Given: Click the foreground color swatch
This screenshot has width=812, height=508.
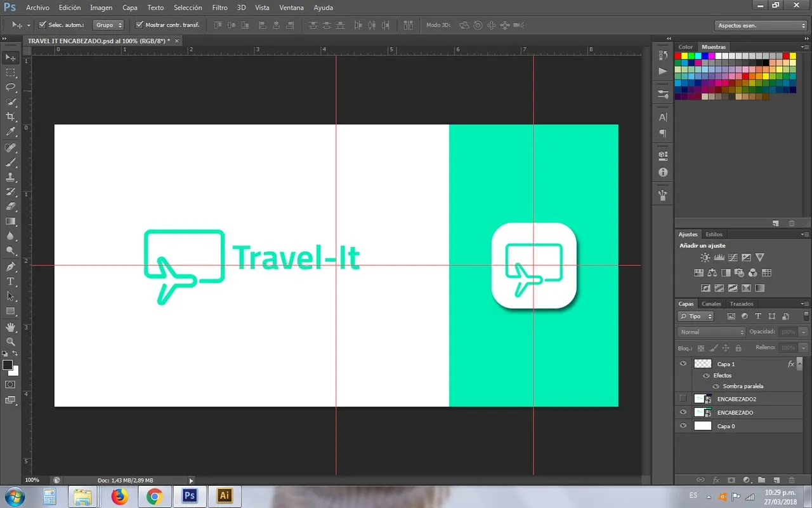Looking at the screenshot, I should pyautogui.click(x=8, y=365).
